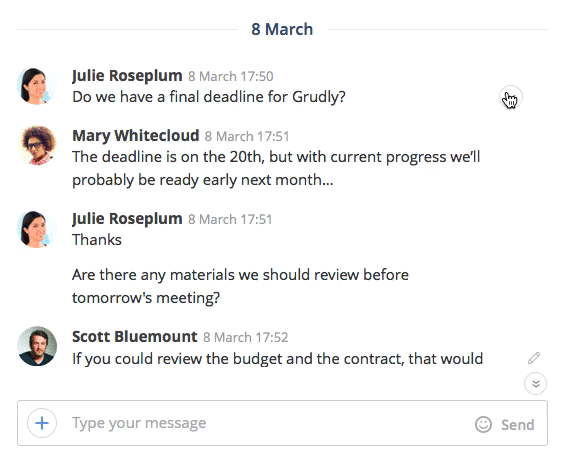Open the emoji smiley picker
Image resolution: width=564 pixels, height=456 pixels.
click(x=483, y=424)
